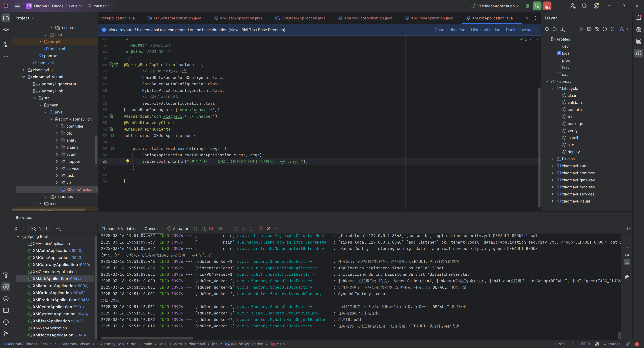
Task: Expand the Maven Plugins node
Action: click(x=552, y=159)
